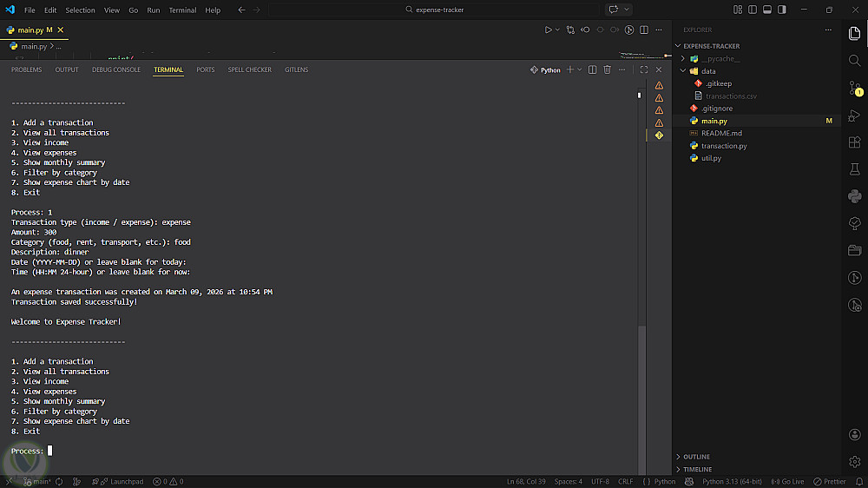This screenshot has width=868, height=488.
Task: Open the Terminal menu
Action: tap(182, 10)
